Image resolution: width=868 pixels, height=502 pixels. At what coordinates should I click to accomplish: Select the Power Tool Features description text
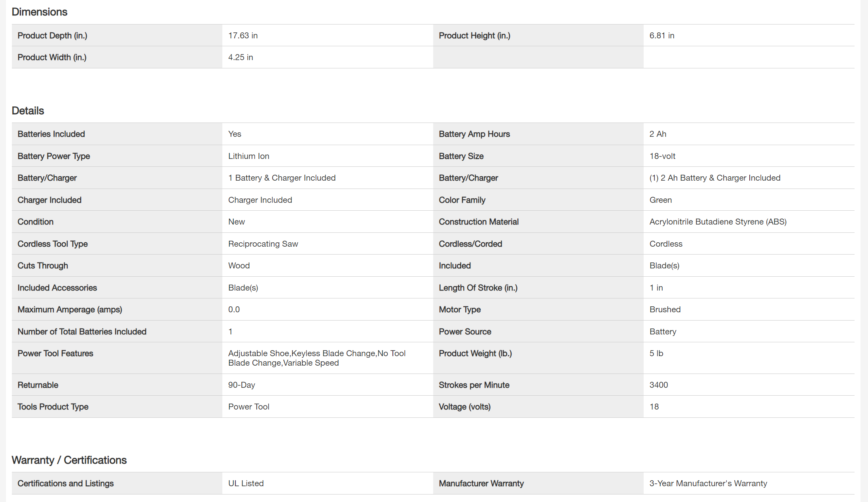[316, 358]
